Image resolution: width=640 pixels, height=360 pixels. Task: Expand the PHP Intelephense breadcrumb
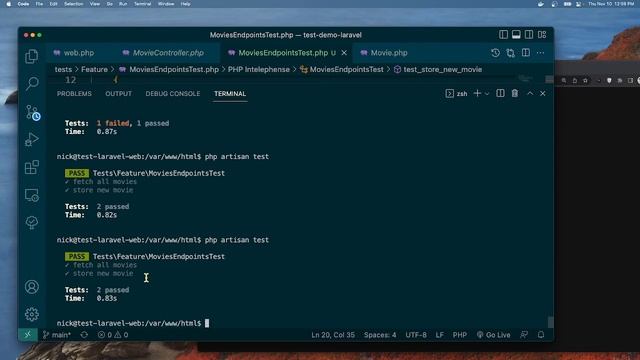point(259,69)
